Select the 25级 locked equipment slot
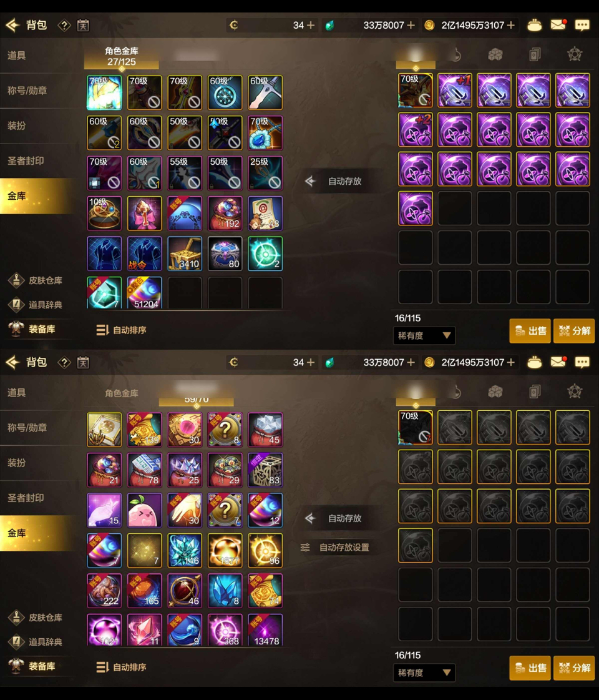599x700 pixels. point(265,173)
